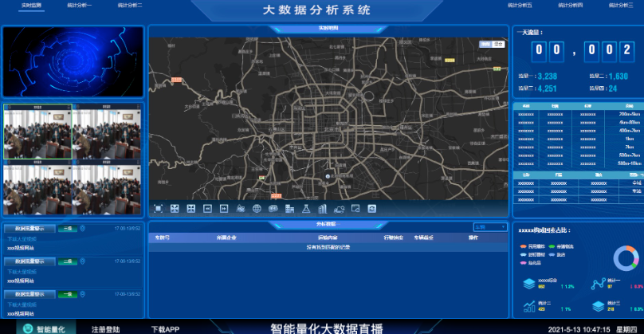The height and width of the screenshot is (334, 644).
Task: Click the stacked layers icon beside xxxxx综合
Action: 529,284
